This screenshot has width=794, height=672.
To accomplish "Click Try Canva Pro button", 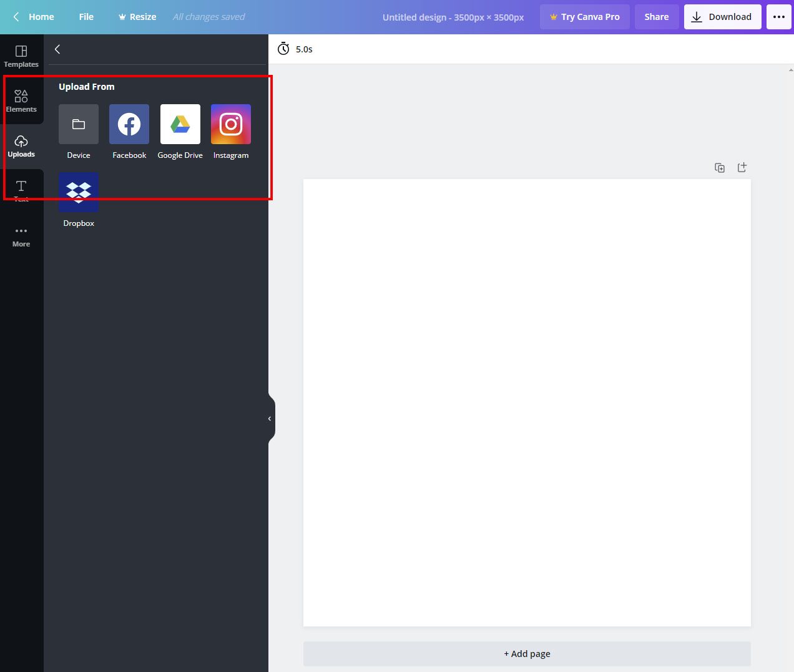I will coord(585,17).
